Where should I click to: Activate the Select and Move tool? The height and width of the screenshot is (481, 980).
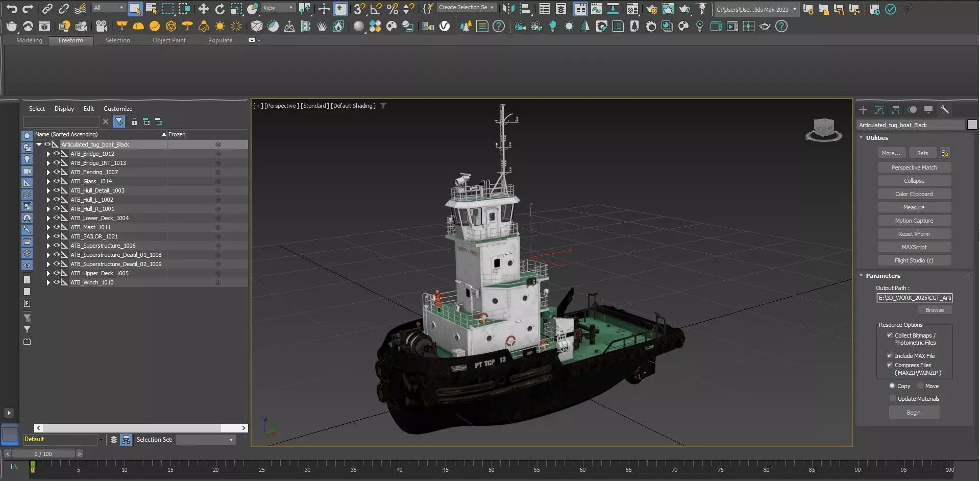(203, 9)
